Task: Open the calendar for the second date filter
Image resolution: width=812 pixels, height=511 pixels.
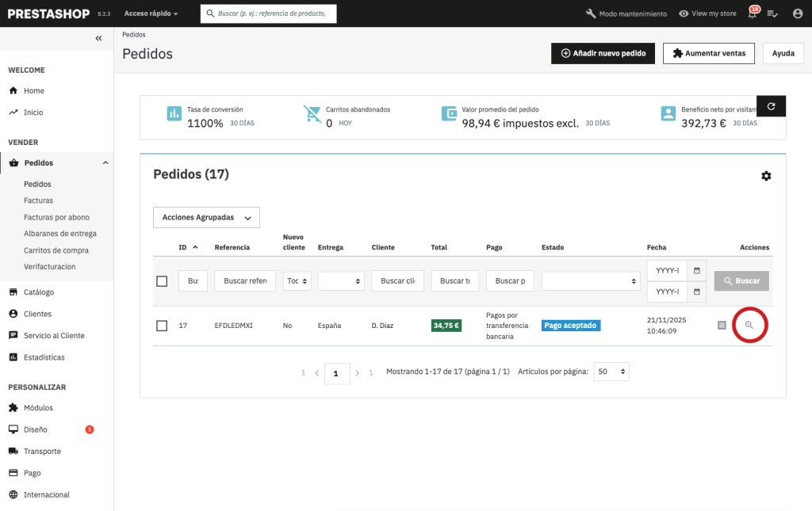Action: pos(696,292)
